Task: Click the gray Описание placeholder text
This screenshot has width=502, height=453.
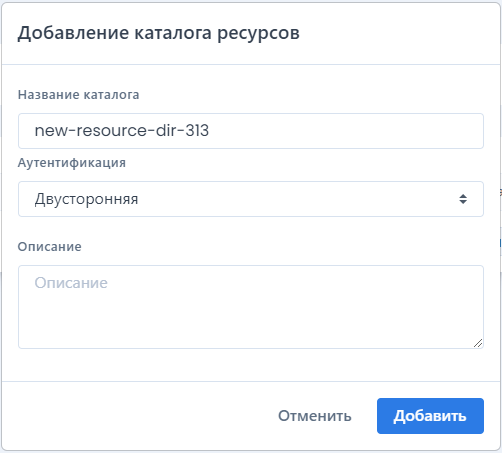Action: pyautogui.click(x=71, y=283)
